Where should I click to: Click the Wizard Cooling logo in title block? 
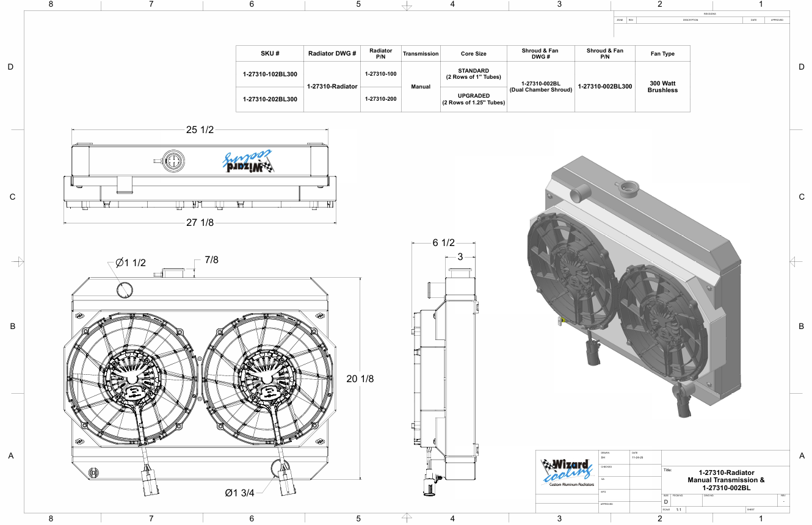[x=568, y=472]
